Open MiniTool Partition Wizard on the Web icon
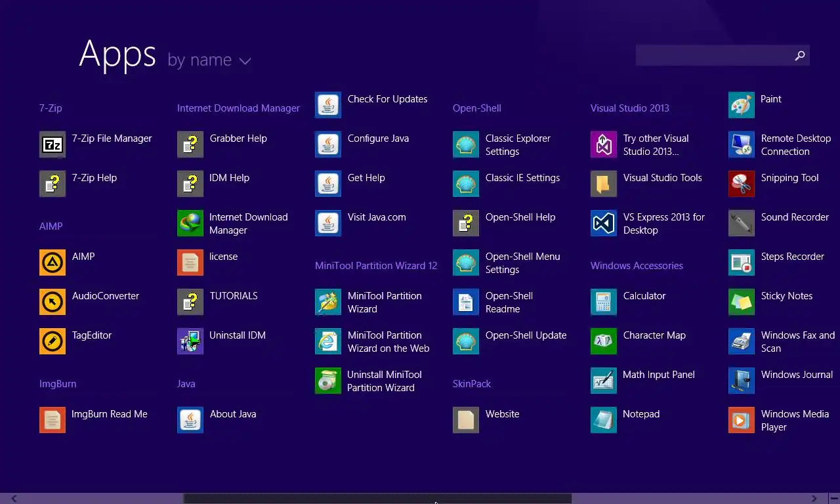840x504 pixels. click(328, 341)
